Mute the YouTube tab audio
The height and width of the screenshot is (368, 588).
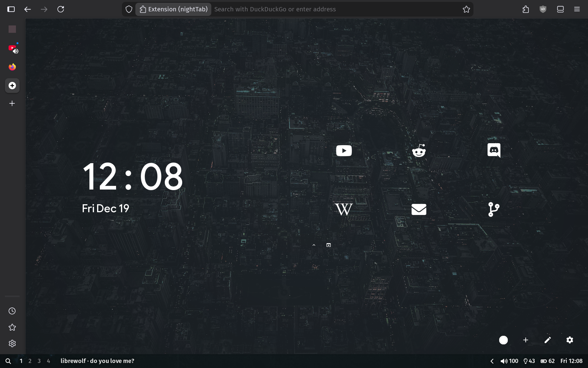point(16,51)
